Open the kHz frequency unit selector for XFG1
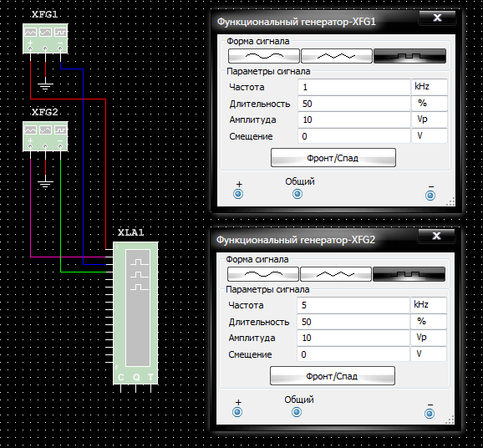 (429, 87)
